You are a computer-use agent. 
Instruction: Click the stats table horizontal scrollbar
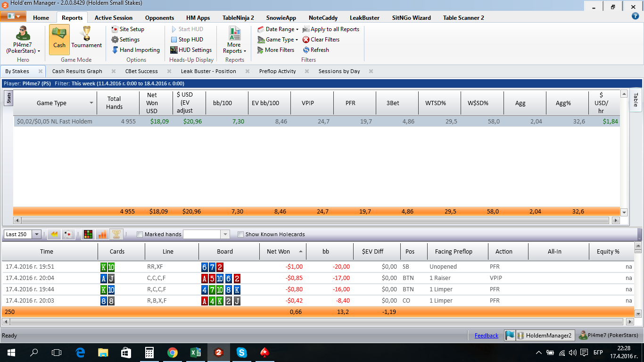click(316, 220)
